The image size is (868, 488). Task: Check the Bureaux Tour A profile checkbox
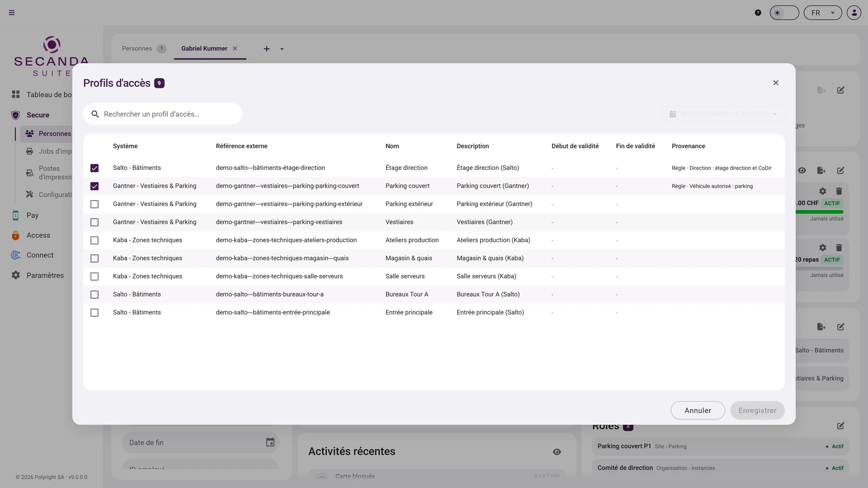(x=94, y=295)
